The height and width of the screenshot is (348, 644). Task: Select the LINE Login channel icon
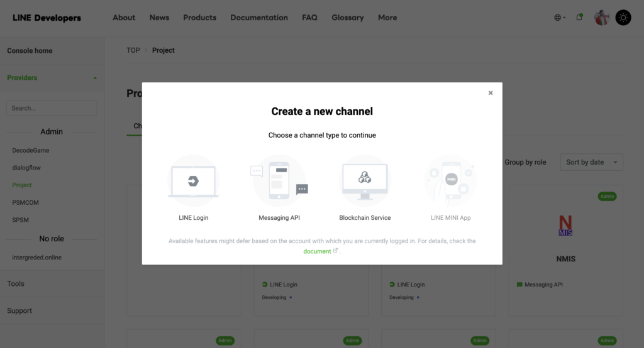[x=194, y=180]
